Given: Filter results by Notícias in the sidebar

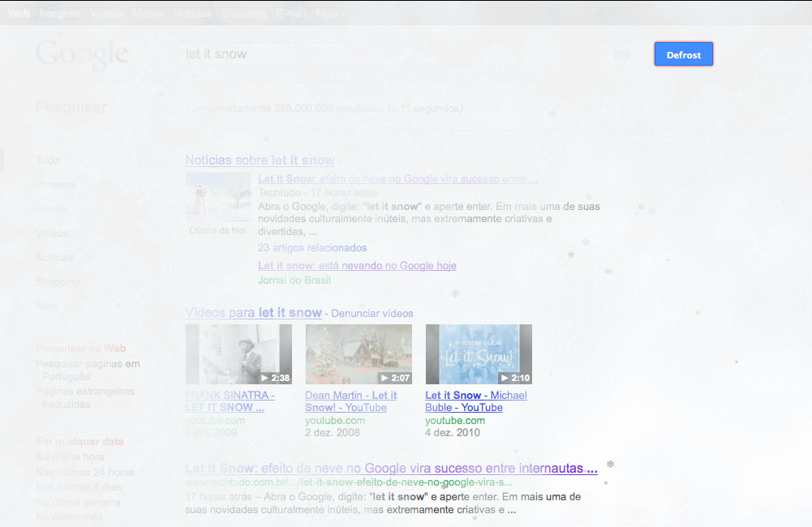Looking at the screenshot, I should (x=54, y=258).
